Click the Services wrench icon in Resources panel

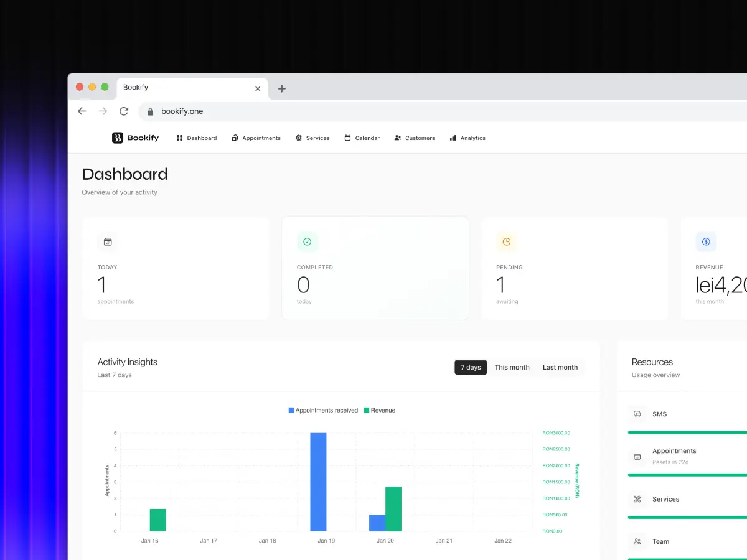(x=637, y=498)
